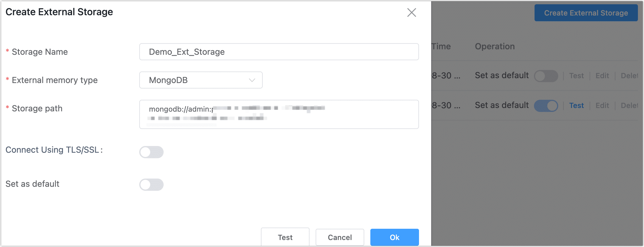
Task: Cancel the storage creation dialog
Action: [340, 237]
